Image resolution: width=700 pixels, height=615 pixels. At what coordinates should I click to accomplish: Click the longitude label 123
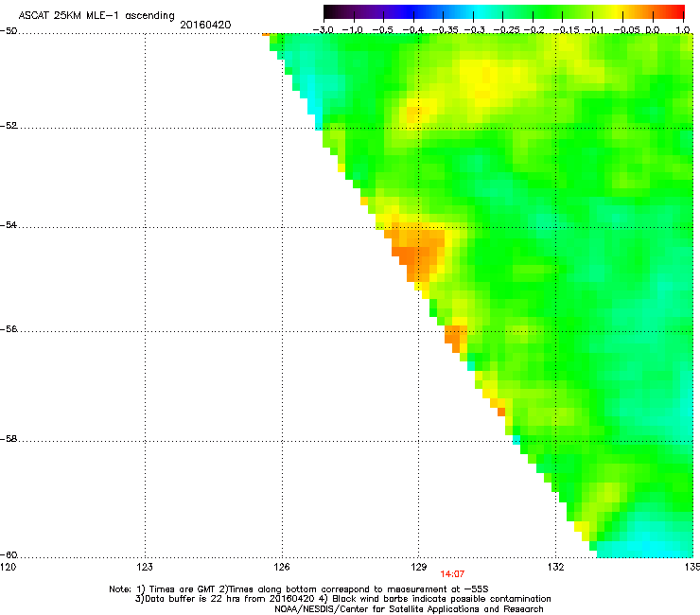tap(145, 567)
